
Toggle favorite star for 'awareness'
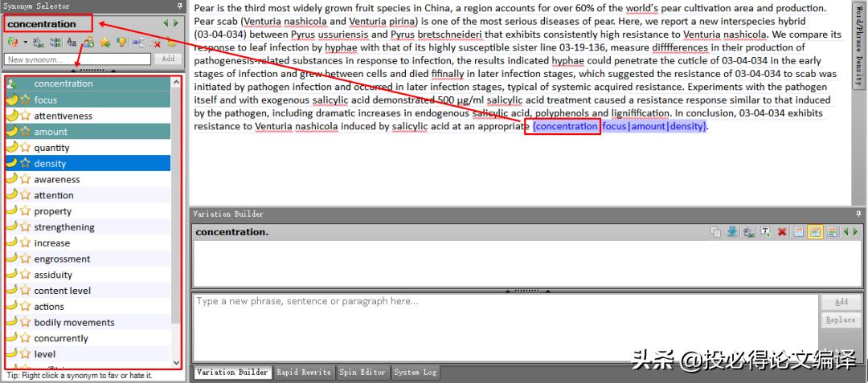(x=25, y=179)
